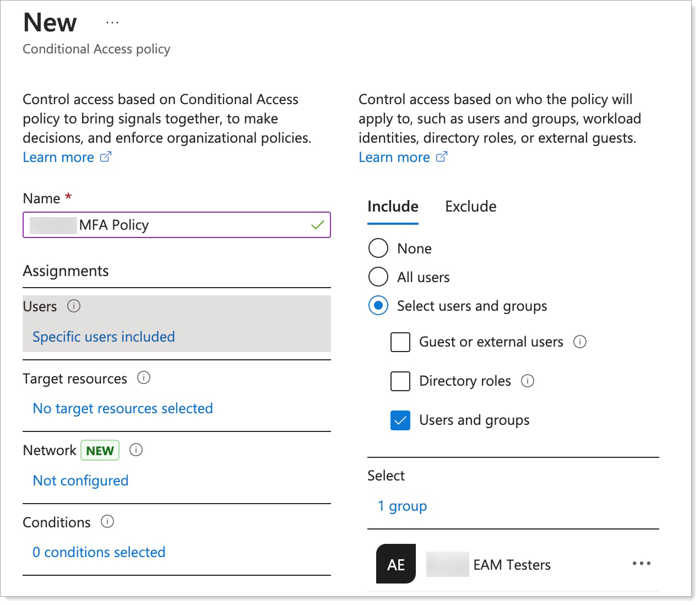The image size is (700, 605).
Task: Switch to the Exclude tab
Action: click(470, 207)
